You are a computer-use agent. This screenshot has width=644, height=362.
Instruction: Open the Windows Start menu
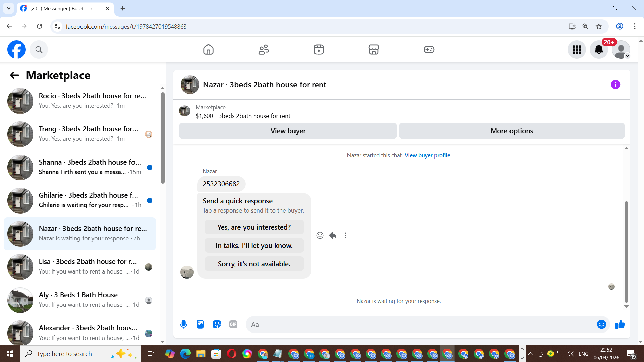(10, 354)
